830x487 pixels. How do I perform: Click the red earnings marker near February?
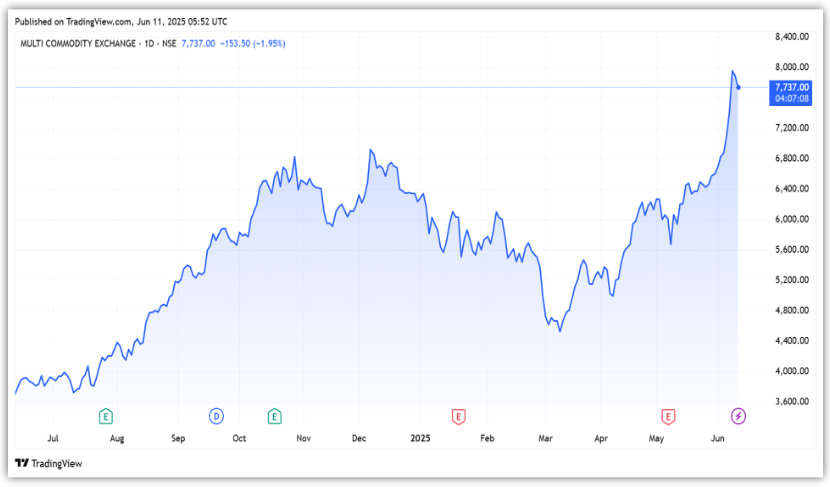(457, 415)
